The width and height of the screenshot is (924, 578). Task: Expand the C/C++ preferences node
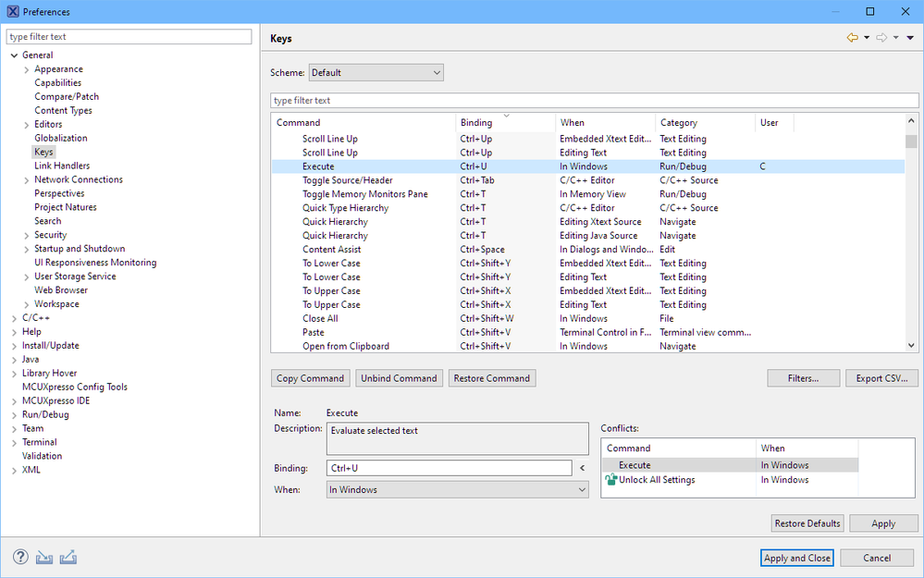click(14, 318)
